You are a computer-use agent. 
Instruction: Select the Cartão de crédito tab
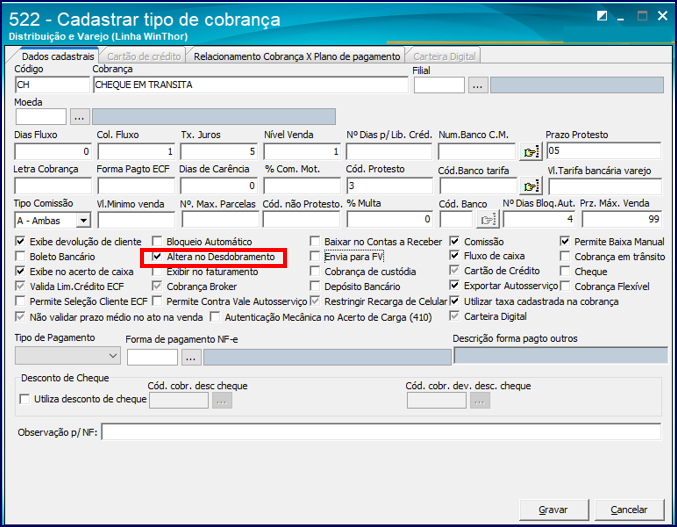click(144, 57)
